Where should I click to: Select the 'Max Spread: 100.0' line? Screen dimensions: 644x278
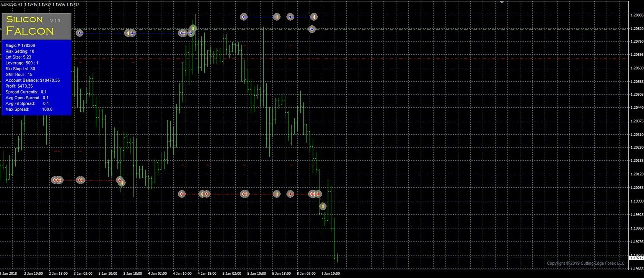click(x=29, y=109)
